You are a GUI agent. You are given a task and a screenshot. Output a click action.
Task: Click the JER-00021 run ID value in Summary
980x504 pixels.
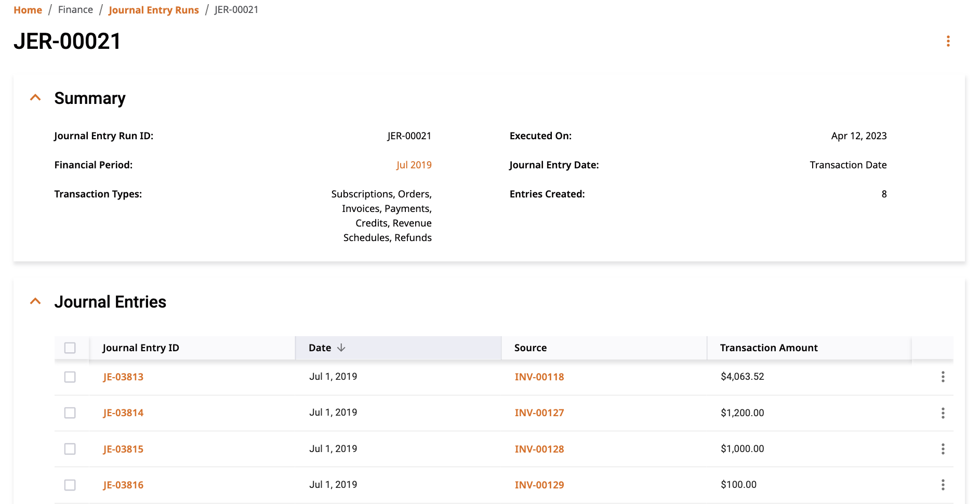[x=409, y=136]
